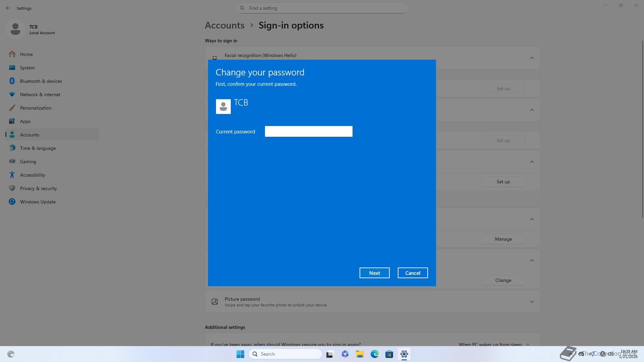Click the Accessibility figure icon
This screenshot has width=644, height=362.
12,175
